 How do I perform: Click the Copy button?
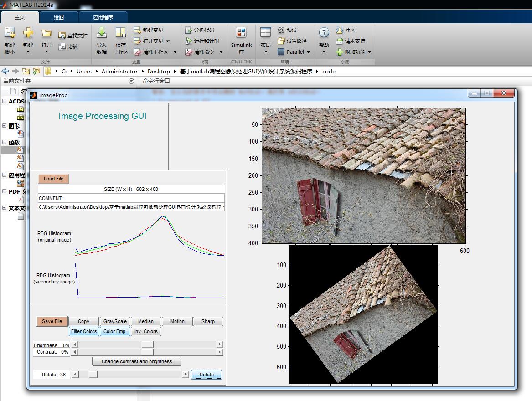[83, 321]
